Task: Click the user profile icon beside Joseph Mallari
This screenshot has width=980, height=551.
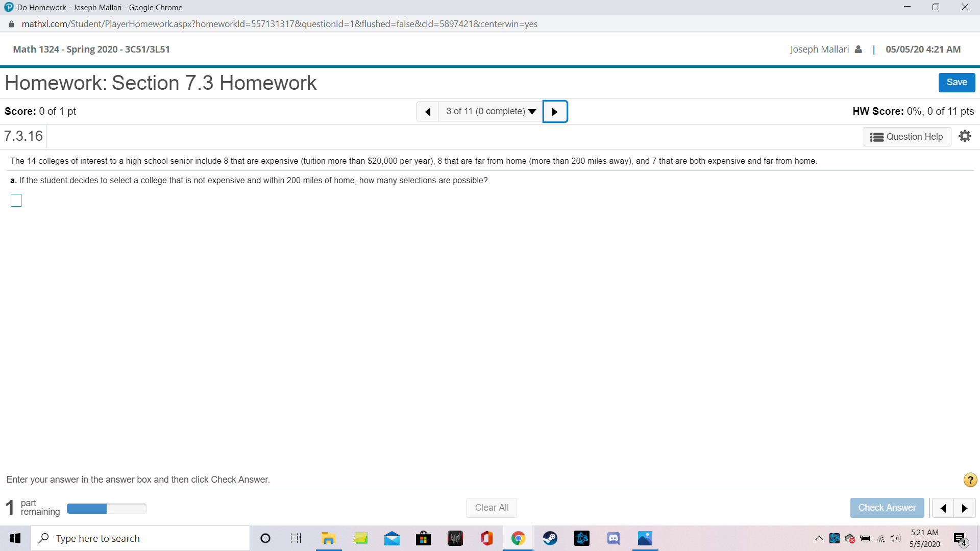Action: click(858, 49)
